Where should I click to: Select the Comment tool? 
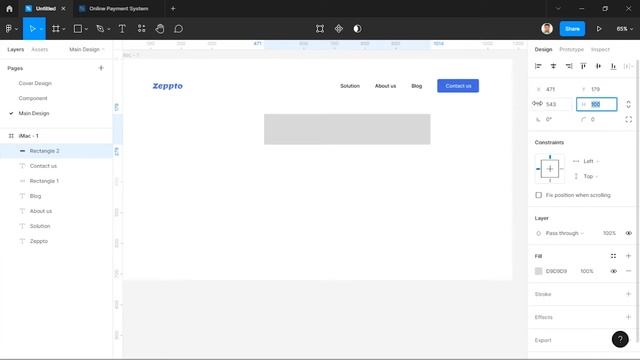[178, 29]
